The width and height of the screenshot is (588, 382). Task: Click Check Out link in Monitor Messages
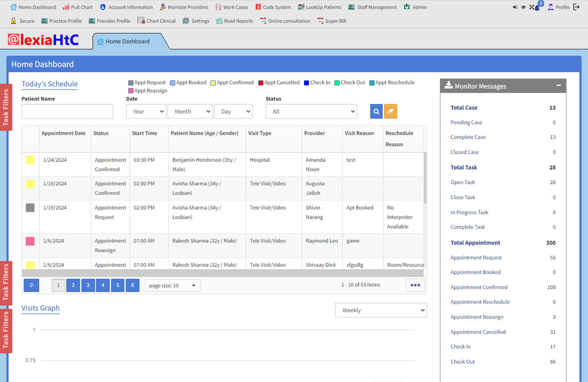(462, 361)
